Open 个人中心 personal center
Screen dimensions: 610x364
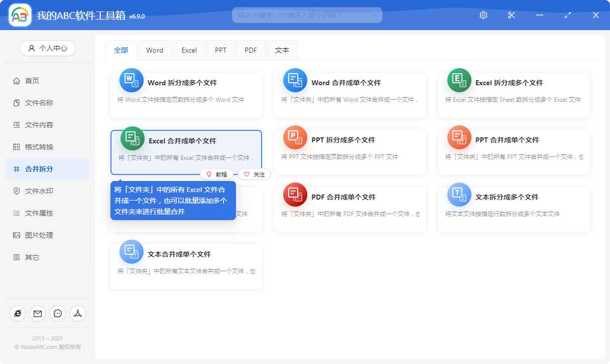click(48, 48)
